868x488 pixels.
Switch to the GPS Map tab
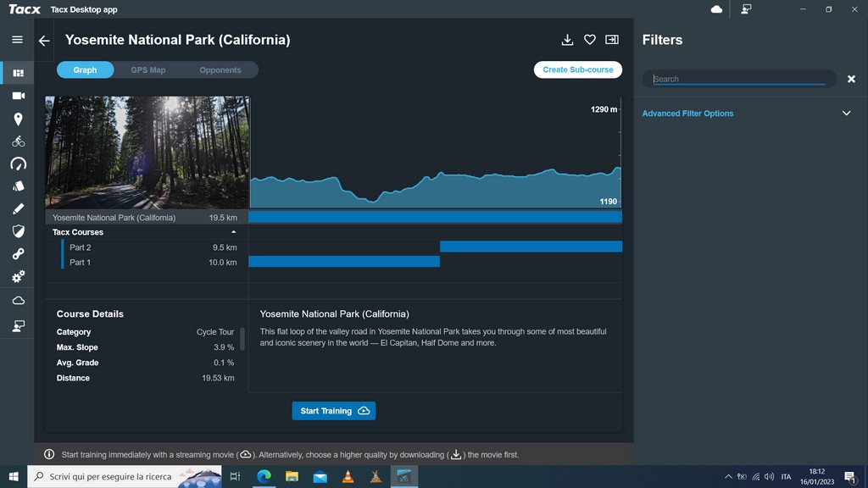pyautogui.click(x=148, y=70)
